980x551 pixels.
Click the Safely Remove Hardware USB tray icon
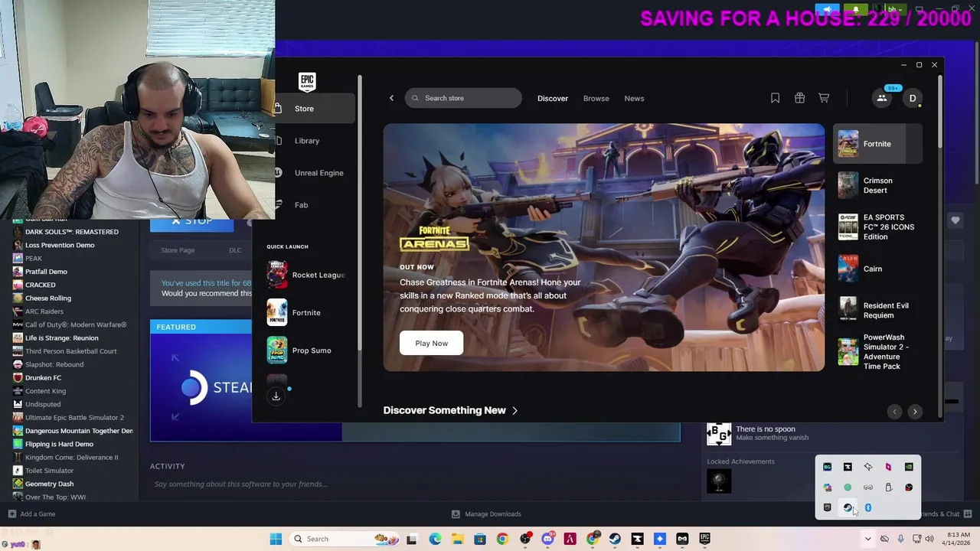[888, 487]
